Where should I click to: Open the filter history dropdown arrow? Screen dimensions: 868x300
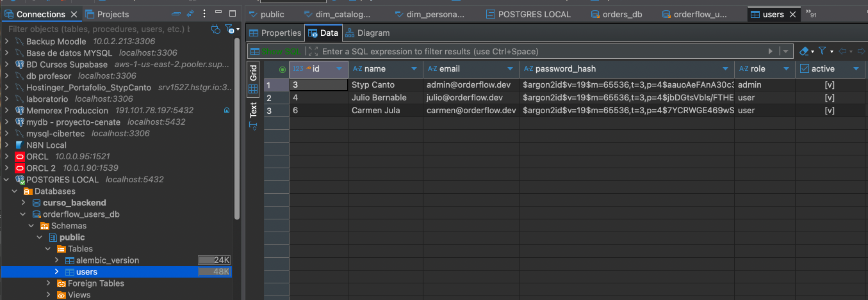click(785, 51)
